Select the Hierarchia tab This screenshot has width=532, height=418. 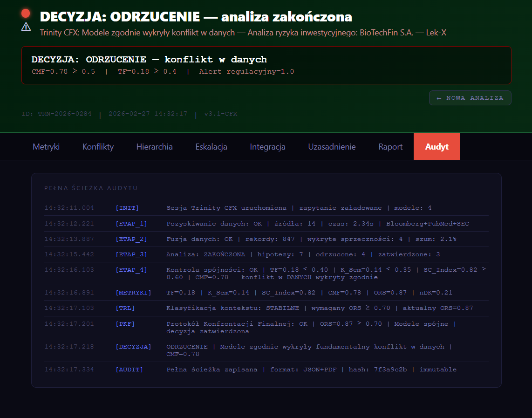click(x=154, y=147)
